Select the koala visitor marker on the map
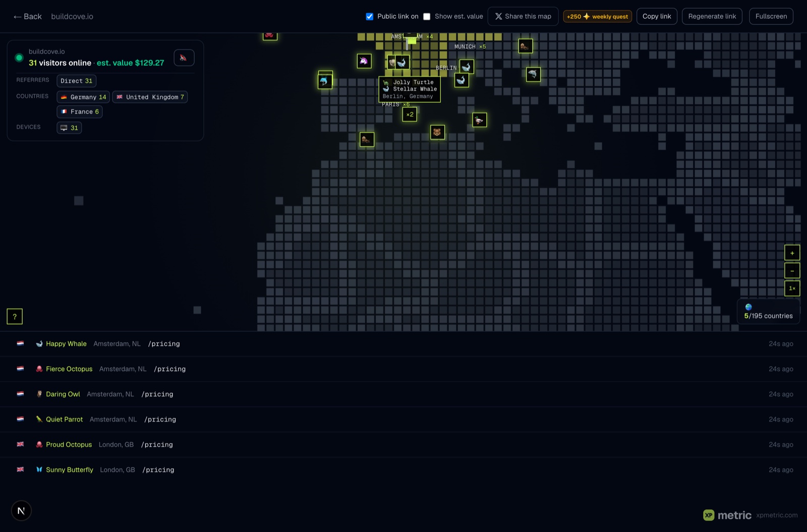The image size is (807, 532). [x=391, y=63]
